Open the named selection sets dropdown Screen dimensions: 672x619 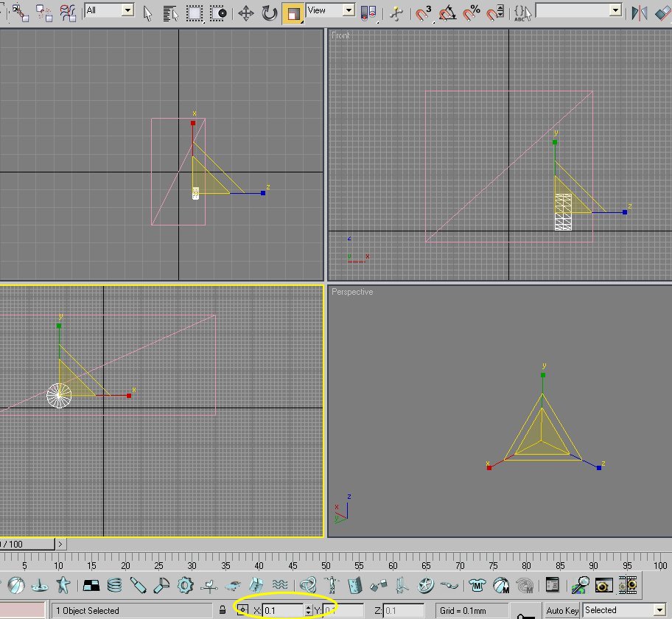tap(615, 10)
